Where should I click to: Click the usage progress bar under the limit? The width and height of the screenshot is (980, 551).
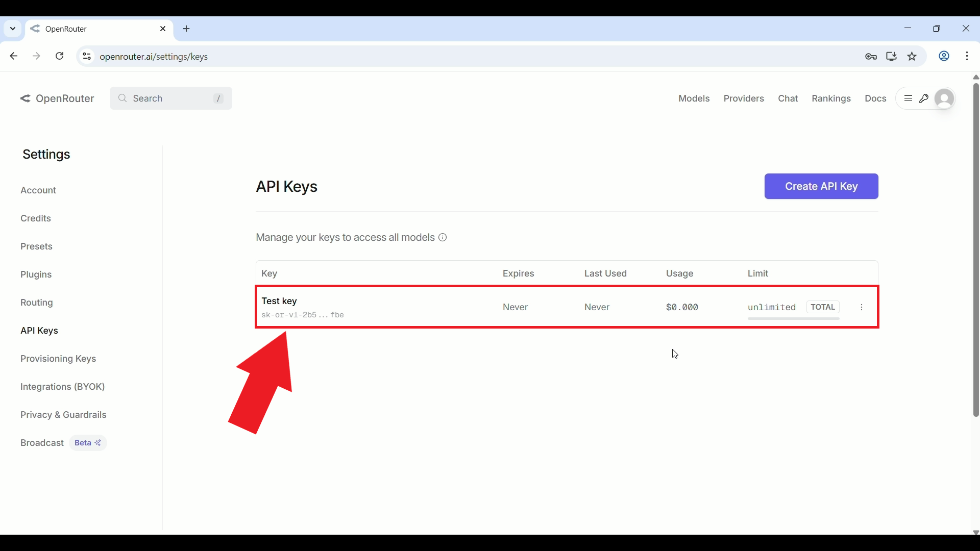click(x=793, y=318)
